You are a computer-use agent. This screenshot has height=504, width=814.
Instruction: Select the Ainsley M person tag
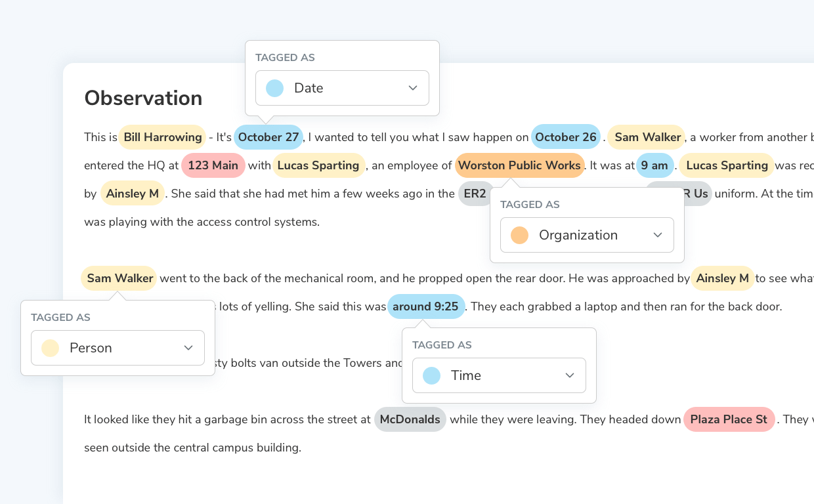click(133, 193)
